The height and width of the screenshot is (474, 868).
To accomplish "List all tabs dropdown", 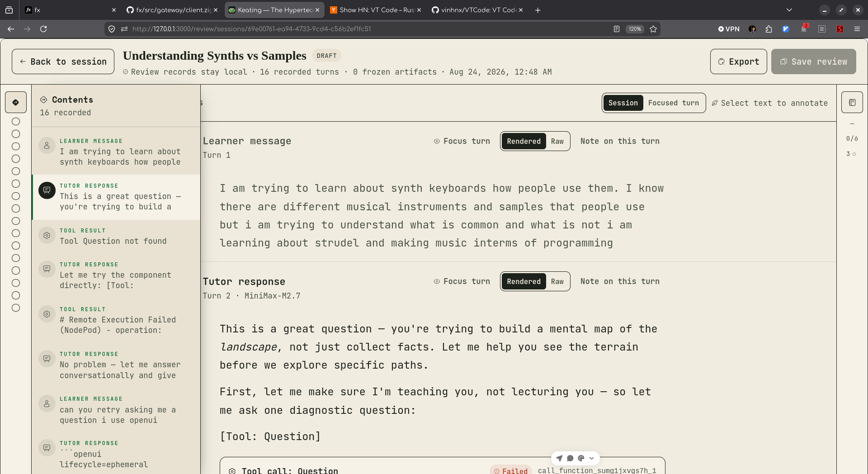I will click(789, 10).
